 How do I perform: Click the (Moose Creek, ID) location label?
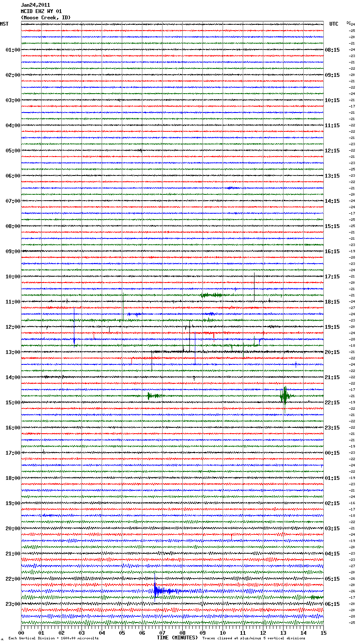[45, 18]
